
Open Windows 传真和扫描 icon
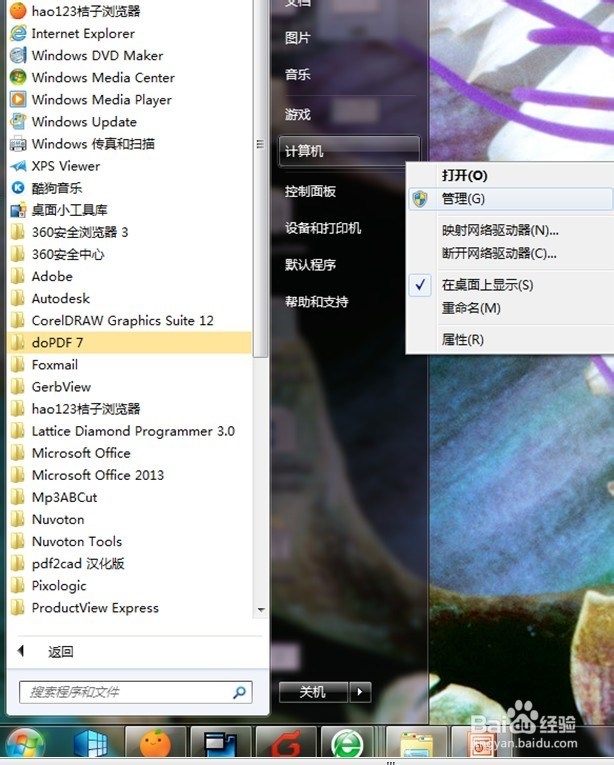coord(18,143)
